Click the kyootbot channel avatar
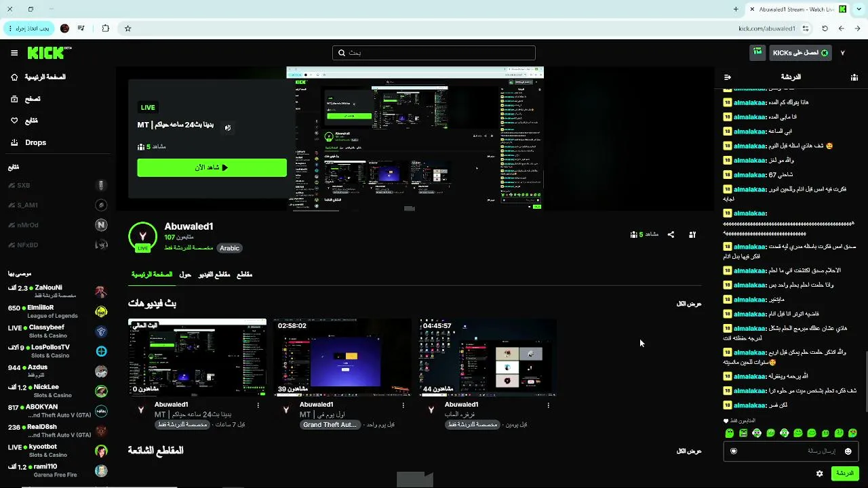This screenshot has width=868, height=488. point(101,451)
